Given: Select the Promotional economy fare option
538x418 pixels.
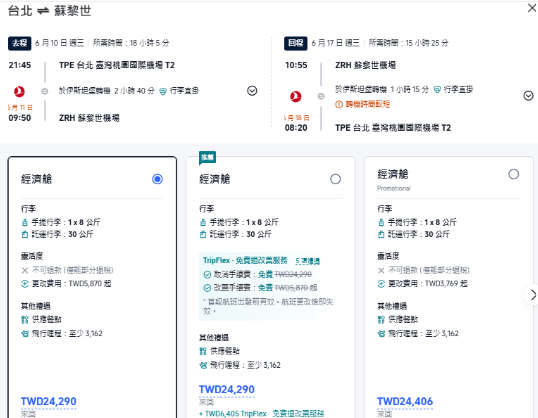Looking at the screenshot, I should [x=514, y=174].
